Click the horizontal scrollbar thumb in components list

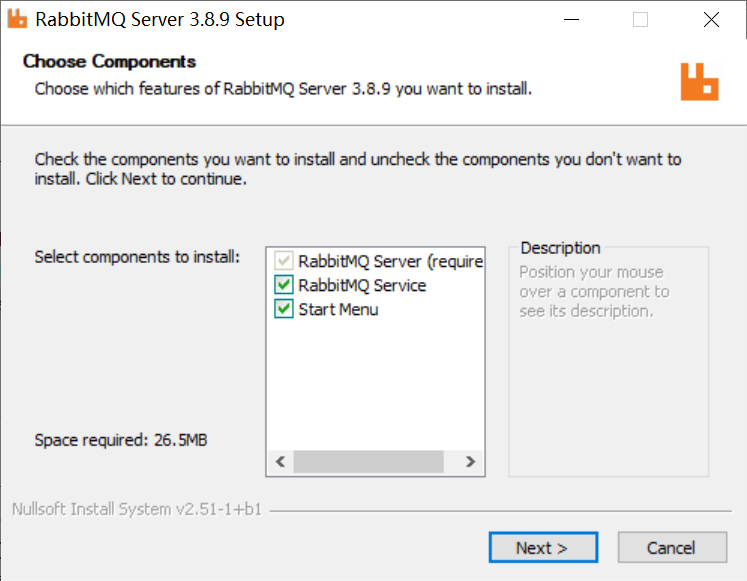[x=369, y=461]
